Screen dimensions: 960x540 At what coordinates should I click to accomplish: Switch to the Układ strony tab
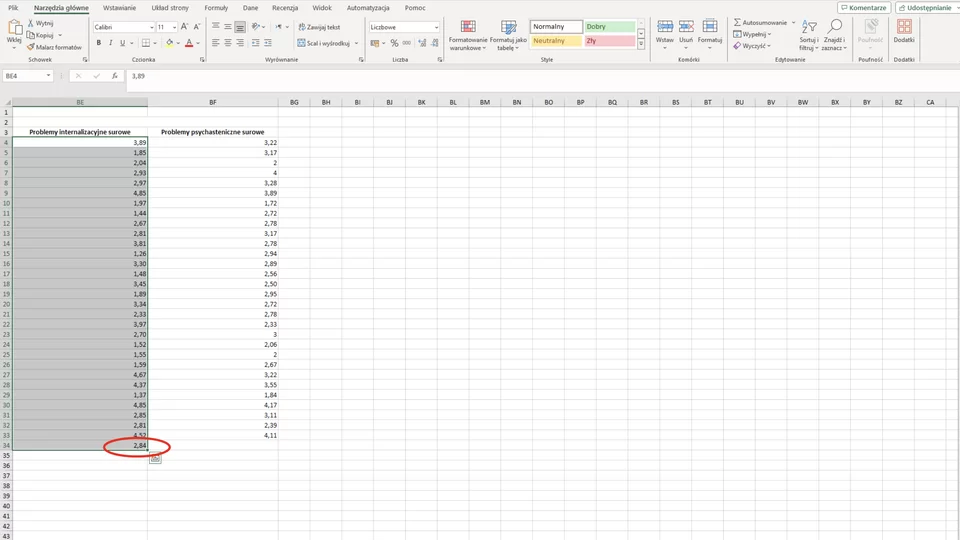170,8
